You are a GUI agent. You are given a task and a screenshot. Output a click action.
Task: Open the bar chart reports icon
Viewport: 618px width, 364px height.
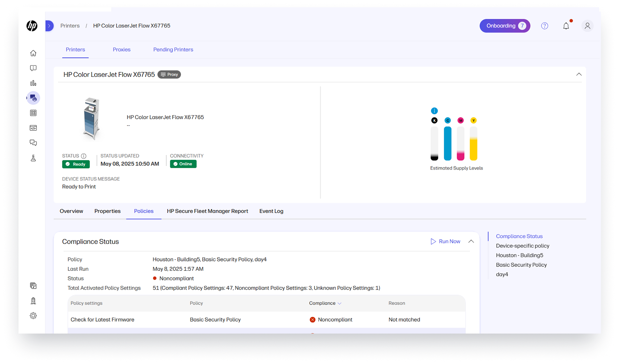pyautogui.click(x=33, y=83)
